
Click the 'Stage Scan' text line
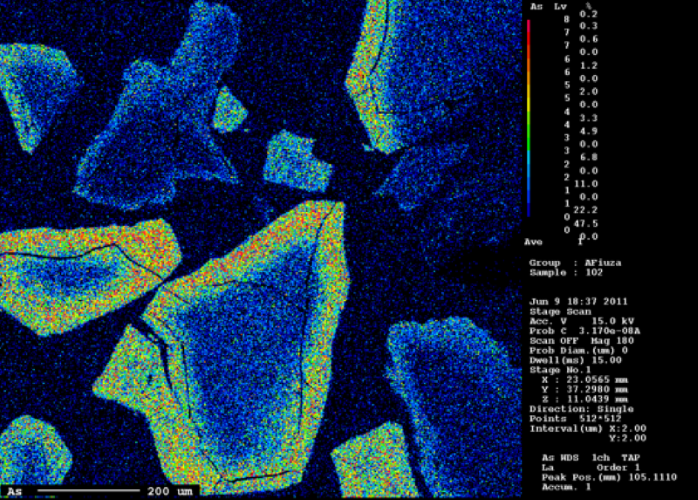coord(555,311)
